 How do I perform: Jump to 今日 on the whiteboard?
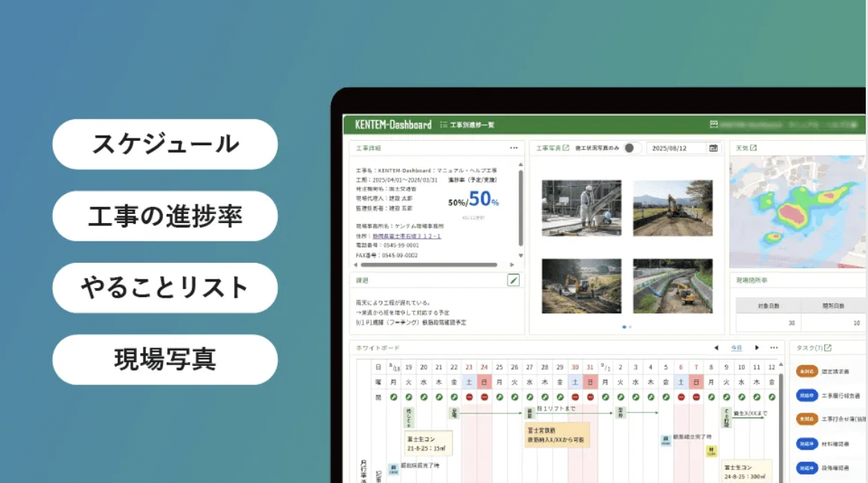736,347
